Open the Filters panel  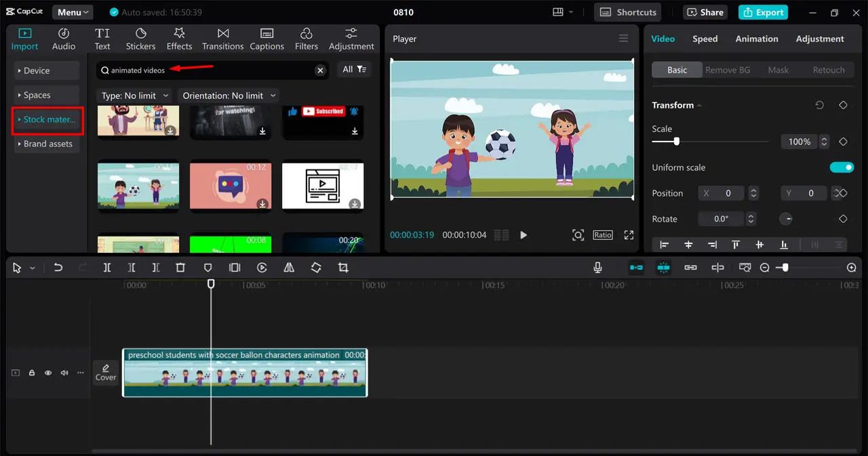[x=306, y=37]
